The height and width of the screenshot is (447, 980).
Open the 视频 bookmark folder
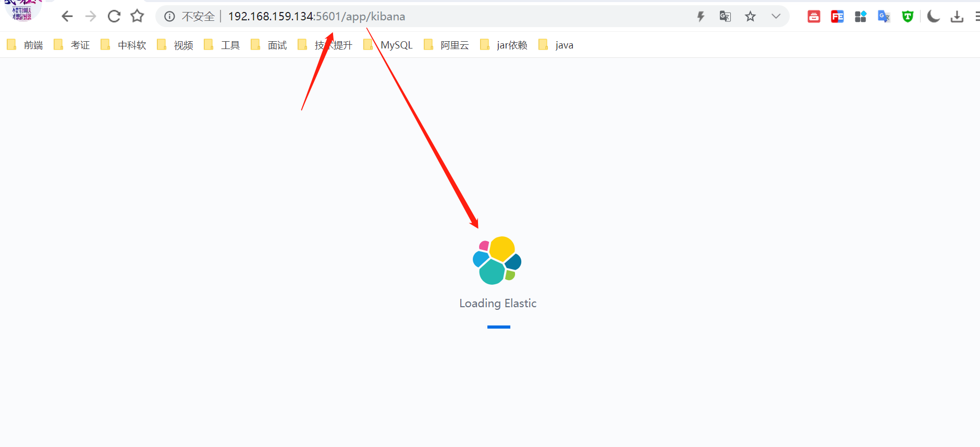(x=175, y=45)
